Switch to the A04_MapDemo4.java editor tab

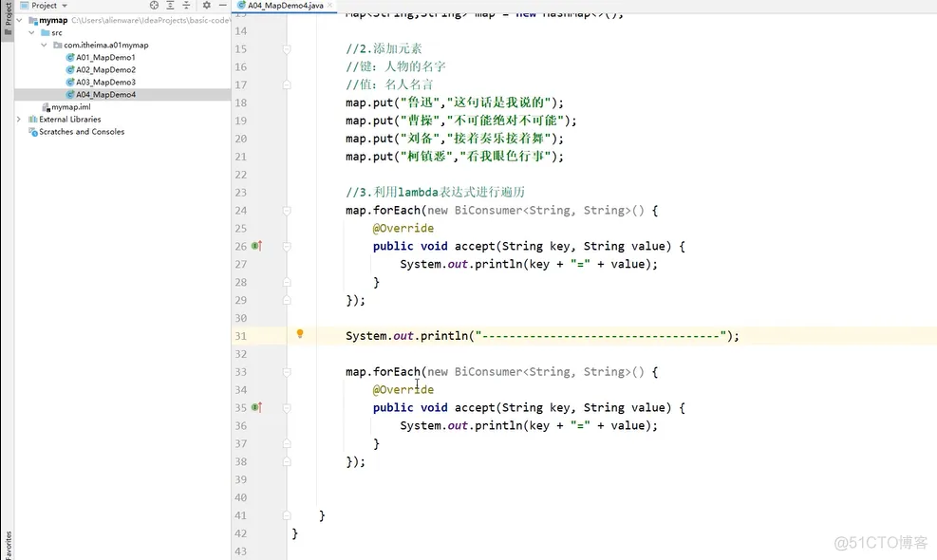pos(285,4)
